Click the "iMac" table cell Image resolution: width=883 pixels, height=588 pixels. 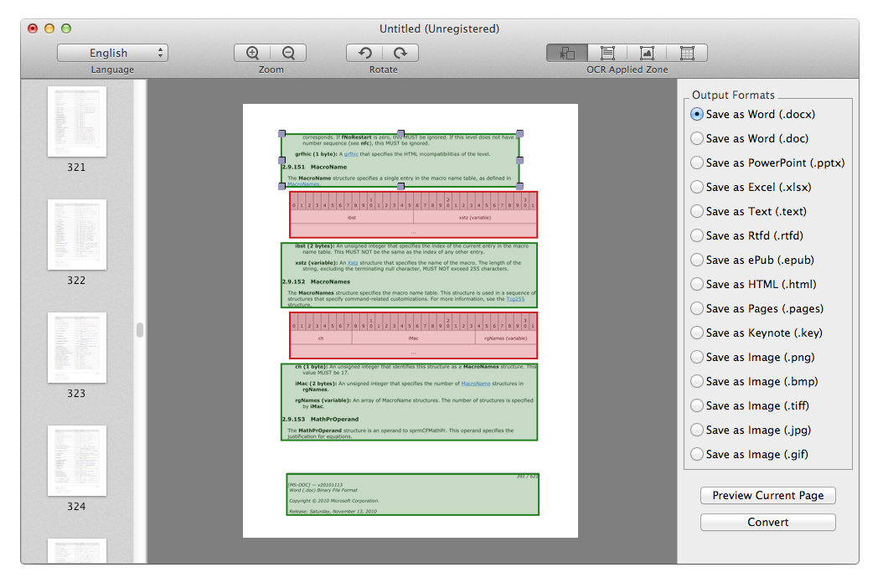[x=413, y=338]
